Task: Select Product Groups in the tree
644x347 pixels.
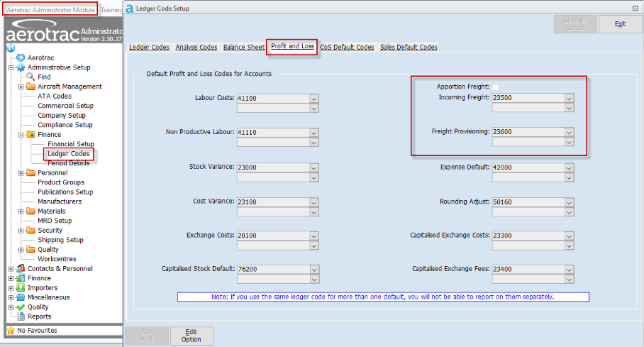Action: [x=61, y=182]
